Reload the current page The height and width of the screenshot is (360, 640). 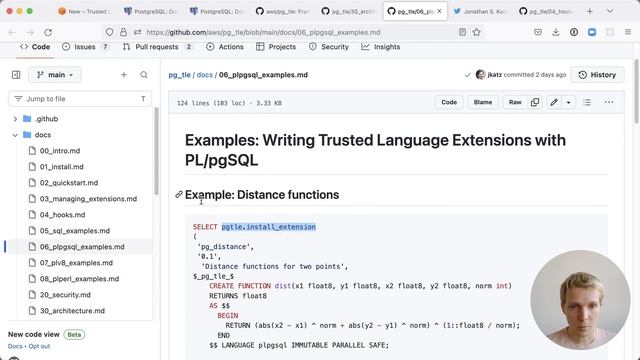(x=48, y=32)
